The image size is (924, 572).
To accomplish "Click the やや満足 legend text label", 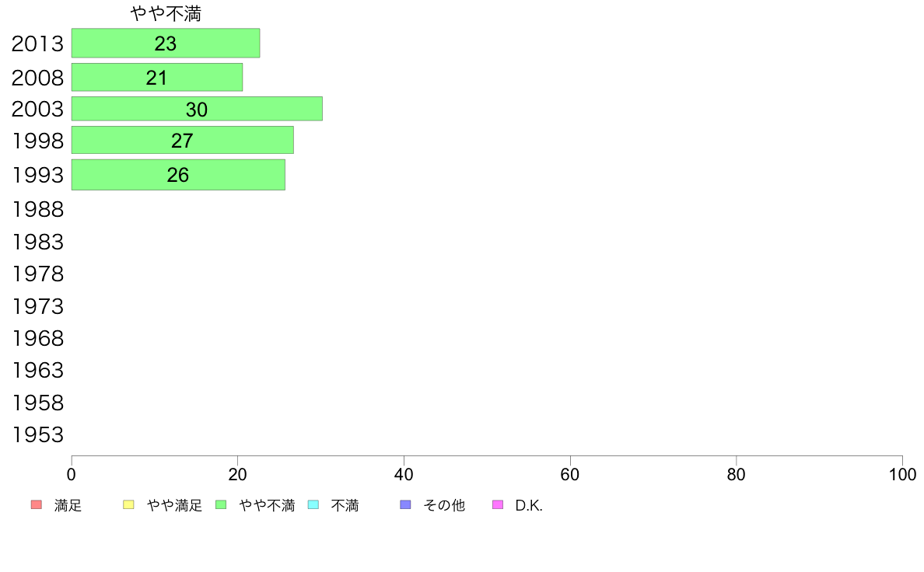I will (174, 505).
